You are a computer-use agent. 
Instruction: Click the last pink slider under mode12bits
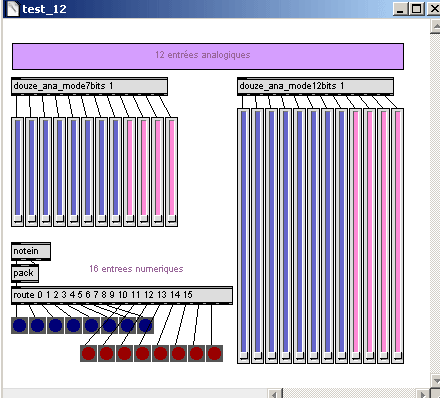coord(397,236)
